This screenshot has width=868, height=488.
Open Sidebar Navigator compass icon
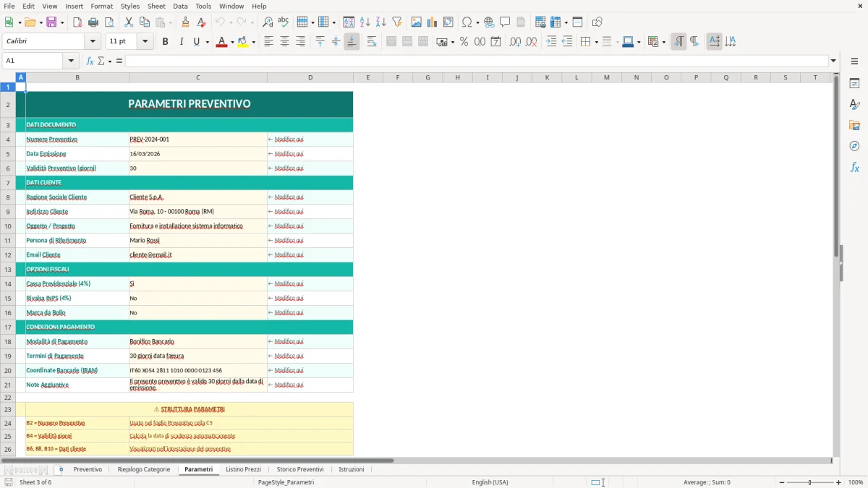point(854,146)
